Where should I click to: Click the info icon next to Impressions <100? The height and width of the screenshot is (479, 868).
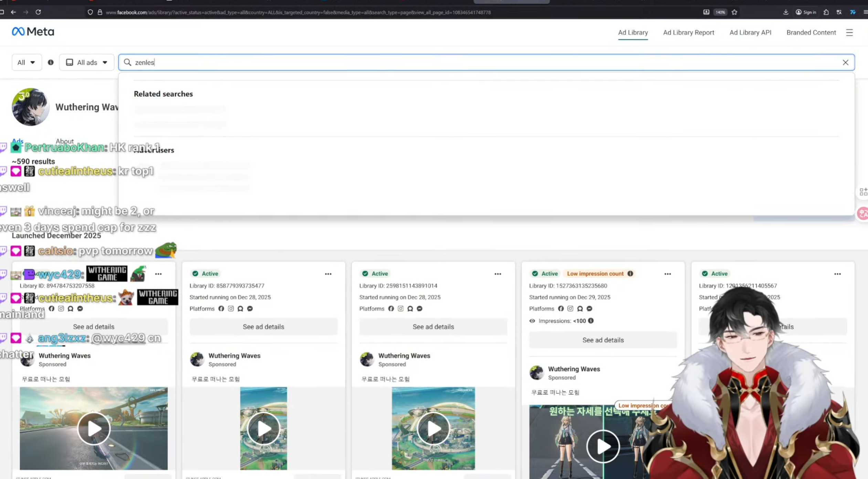591,321
